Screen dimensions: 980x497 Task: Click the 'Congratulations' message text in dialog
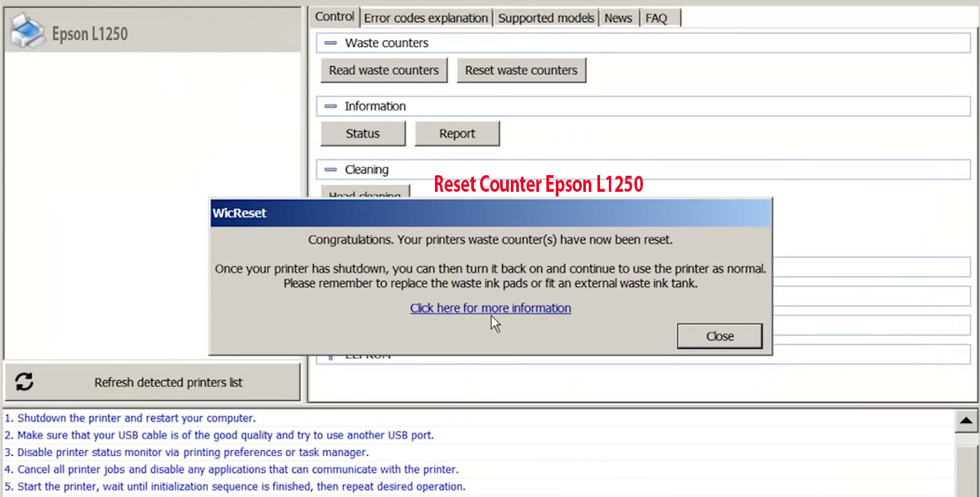click(x=490, y=239)
